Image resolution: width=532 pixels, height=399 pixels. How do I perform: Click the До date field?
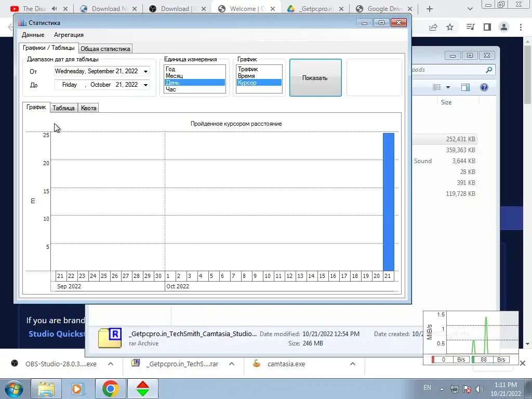click(x=102, y=85)
